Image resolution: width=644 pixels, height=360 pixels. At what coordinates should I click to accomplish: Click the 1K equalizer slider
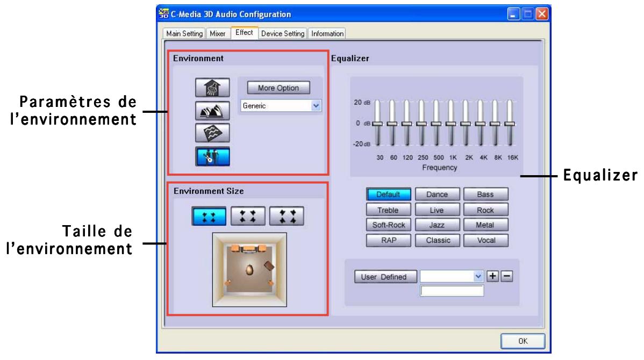(451, 123)
